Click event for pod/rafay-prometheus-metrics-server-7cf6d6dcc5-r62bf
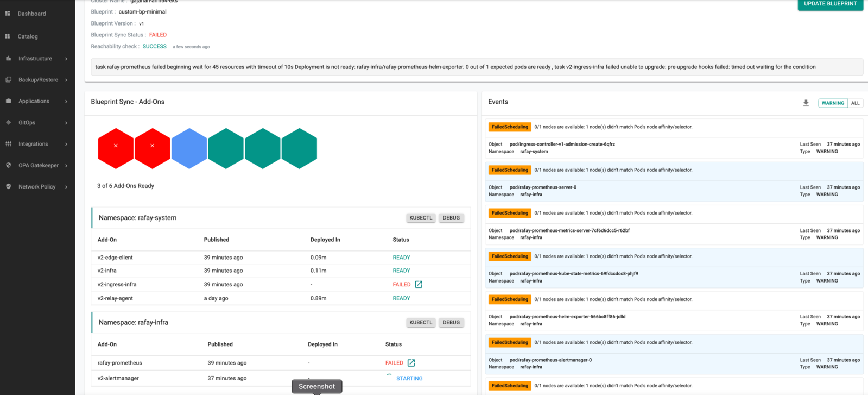Image resolution: width=868 pixels, height=395 pixels. coord(674,225)
